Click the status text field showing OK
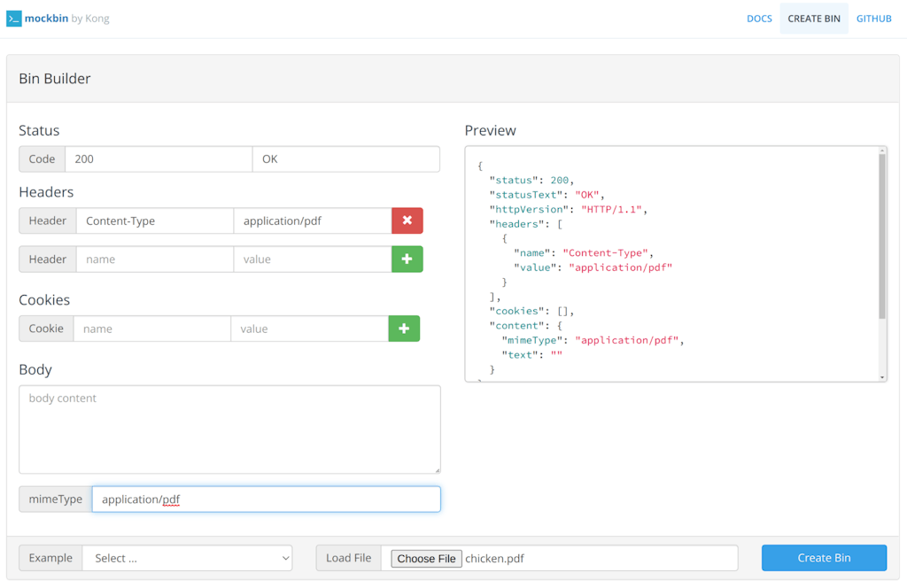Screen dimensions: 907x588 (345, 159)
